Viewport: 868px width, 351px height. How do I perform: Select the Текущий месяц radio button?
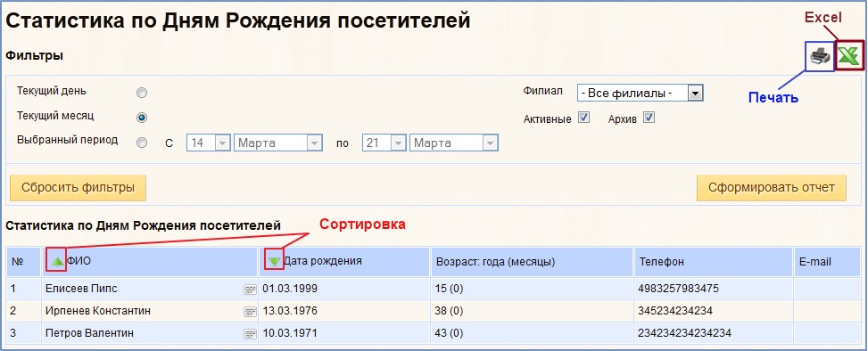142,118
